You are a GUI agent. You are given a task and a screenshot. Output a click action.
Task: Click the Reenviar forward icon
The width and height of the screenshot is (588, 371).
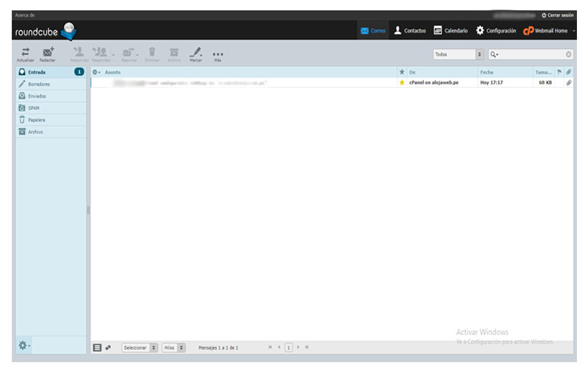pyautogui.click(x=128, y=54)
